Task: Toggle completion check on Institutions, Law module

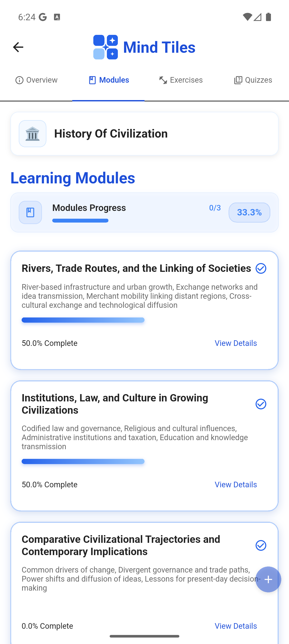Action: 261,404
